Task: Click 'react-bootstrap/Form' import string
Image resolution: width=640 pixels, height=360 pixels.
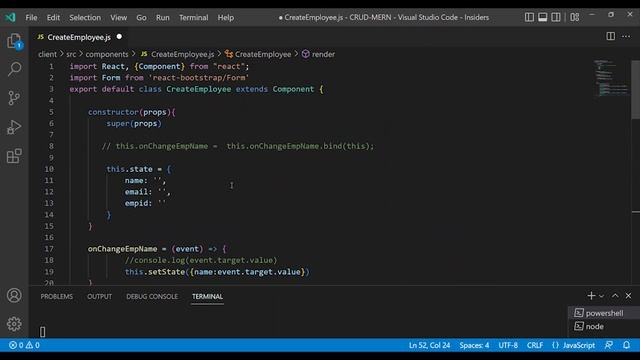Action: (198, 78)
